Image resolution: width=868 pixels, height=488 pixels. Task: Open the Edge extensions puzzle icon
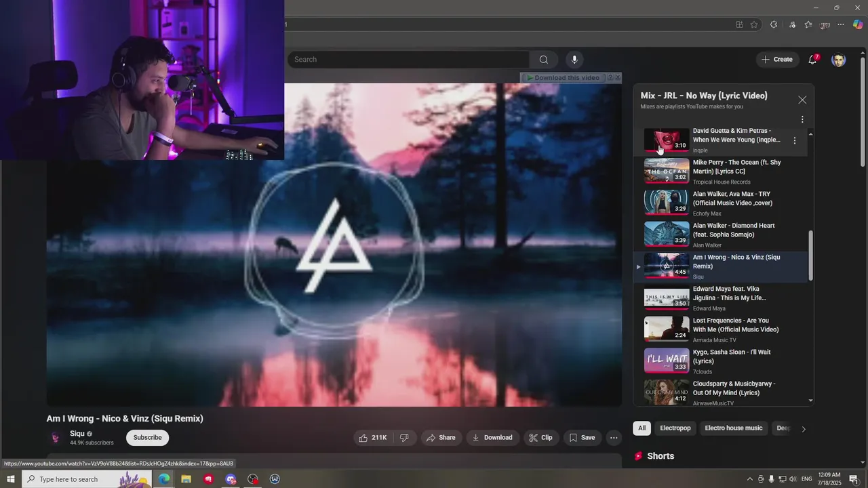[774, 24]
